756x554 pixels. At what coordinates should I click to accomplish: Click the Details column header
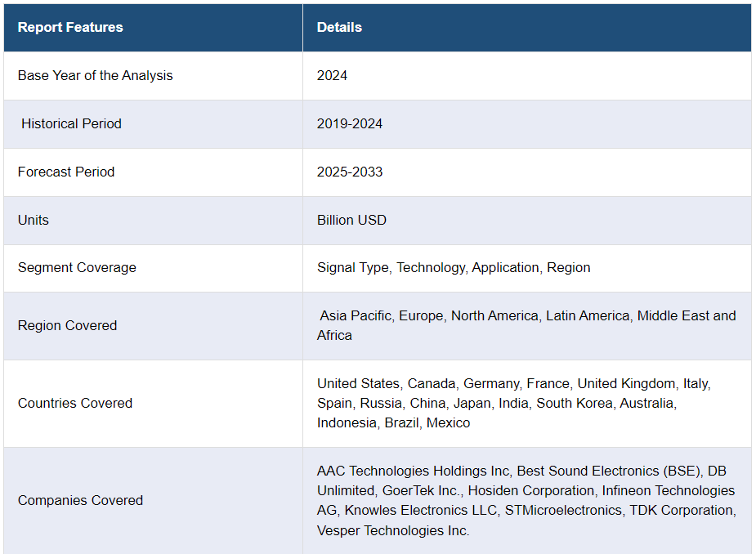point(339,27)
